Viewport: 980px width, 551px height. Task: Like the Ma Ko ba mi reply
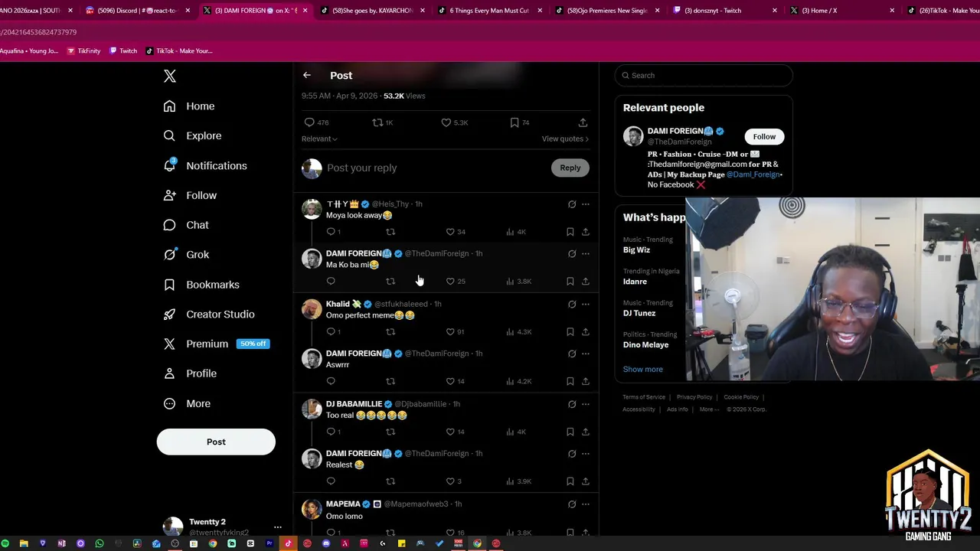tap(450, 282)
